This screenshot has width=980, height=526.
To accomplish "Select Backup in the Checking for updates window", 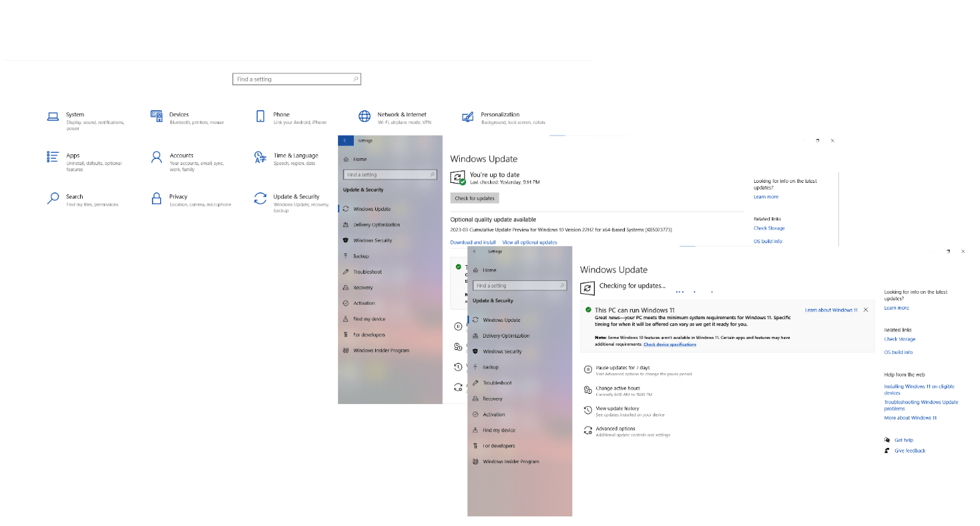I will (490, 367).
